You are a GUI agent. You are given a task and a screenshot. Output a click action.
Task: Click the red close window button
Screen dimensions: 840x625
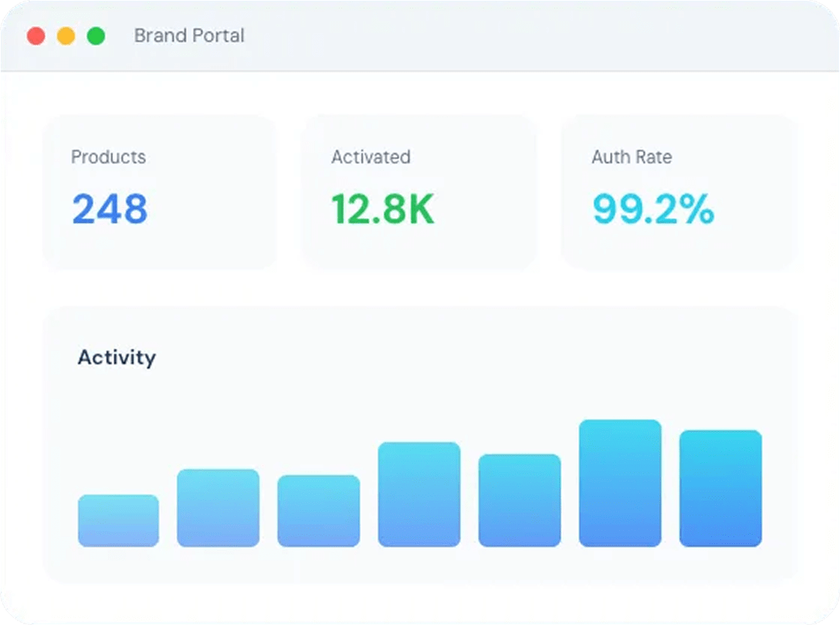tap(36, 36)
